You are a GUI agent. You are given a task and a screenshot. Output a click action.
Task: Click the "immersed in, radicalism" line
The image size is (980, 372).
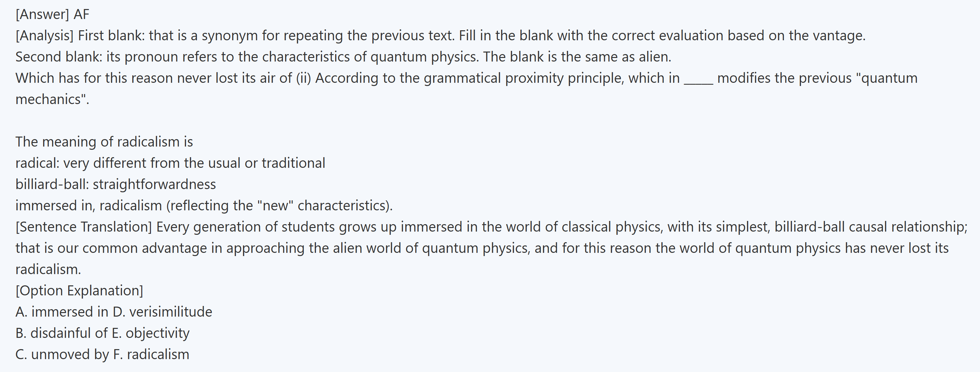[203, 206]
